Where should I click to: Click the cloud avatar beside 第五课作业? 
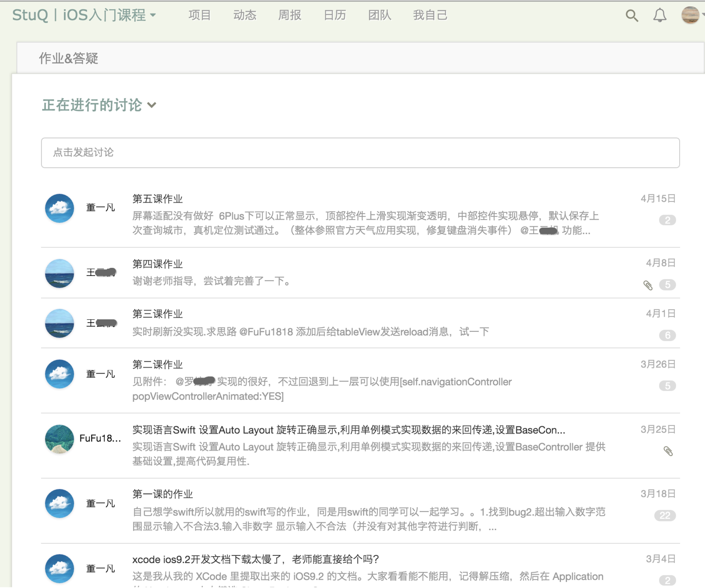click(59, 208)
